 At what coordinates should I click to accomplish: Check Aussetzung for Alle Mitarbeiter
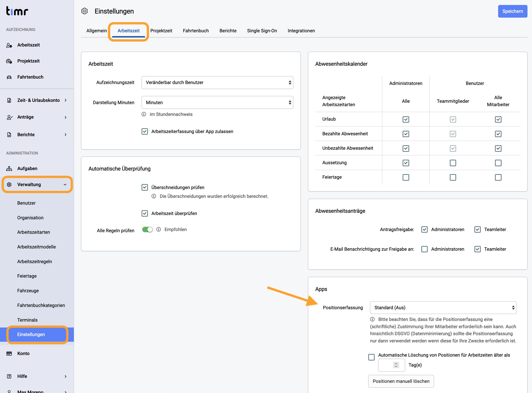(498, 163)
